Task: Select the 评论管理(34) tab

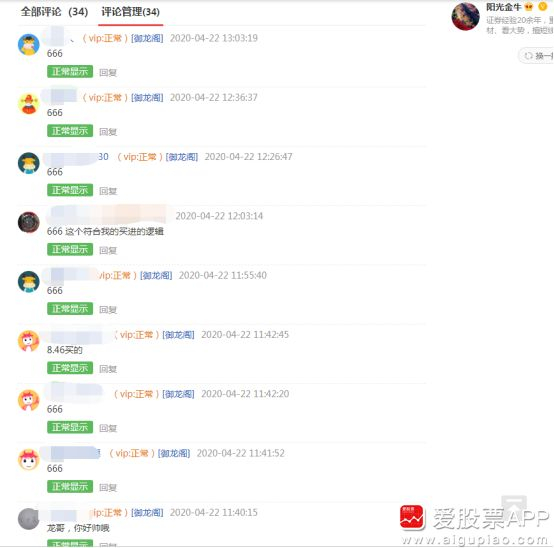Action: point(130,12)
